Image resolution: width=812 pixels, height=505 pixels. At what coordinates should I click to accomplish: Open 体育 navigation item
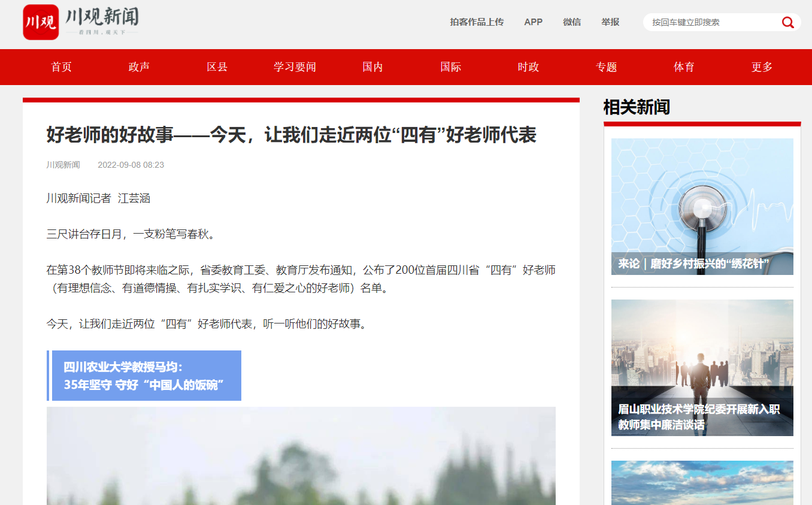[684, 67]
